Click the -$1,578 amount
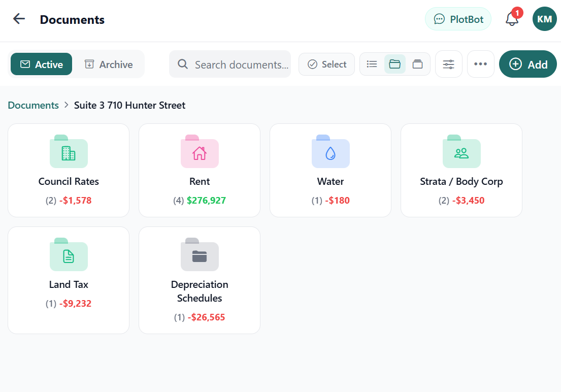This screenshot has width=561, height=392. (76, 201)
